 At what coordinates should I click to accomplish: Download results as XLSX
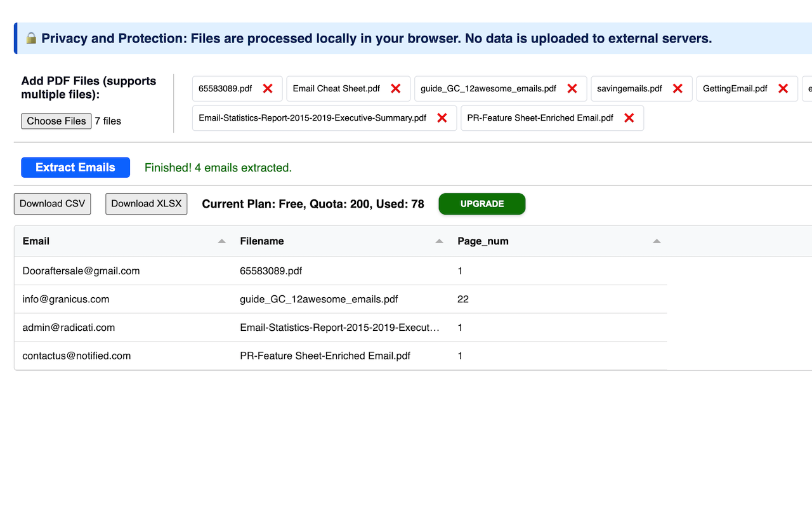pos(146,204)
